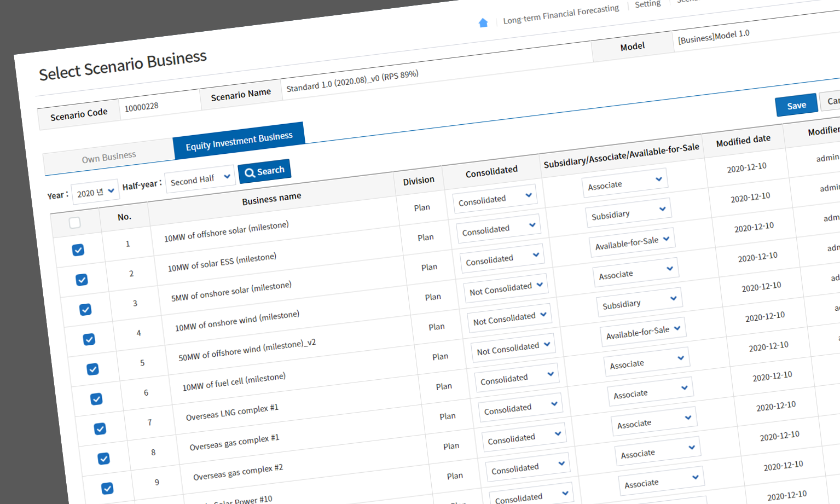Screen dimensions: 840x504
Task: Open Not Consolidated dropdown for row 6
Action: (x=513, y=348)
